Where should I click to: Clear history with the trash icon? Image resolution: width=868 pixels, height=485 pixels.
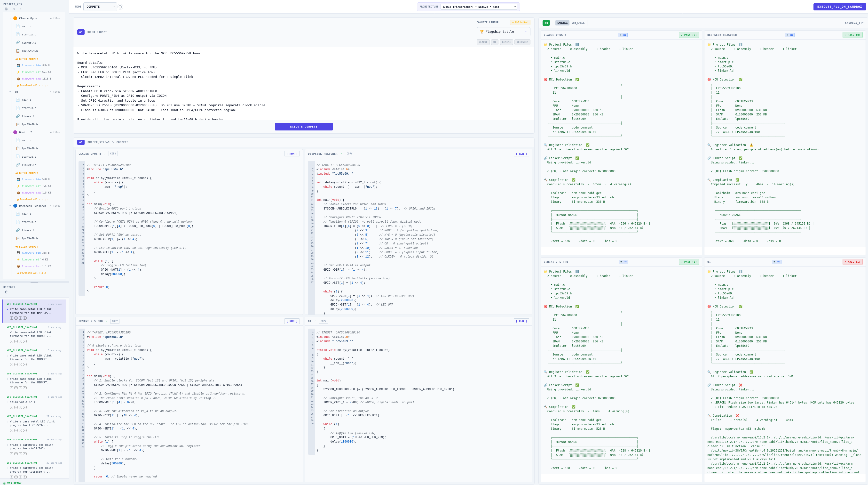pos(6,292)
